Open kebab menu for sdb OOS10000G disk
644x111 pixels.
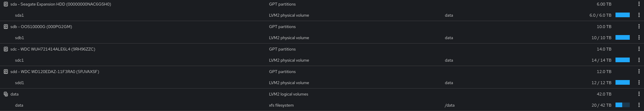pyautogui.click(x=639, y=26)
